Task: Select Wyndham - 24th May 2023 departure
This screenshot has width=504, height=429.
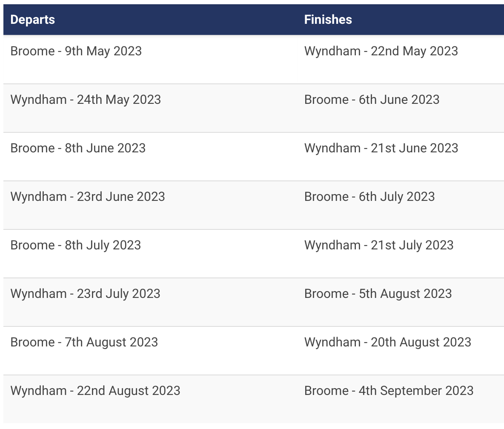Action: pyautogui.click(x=86, y=100)
